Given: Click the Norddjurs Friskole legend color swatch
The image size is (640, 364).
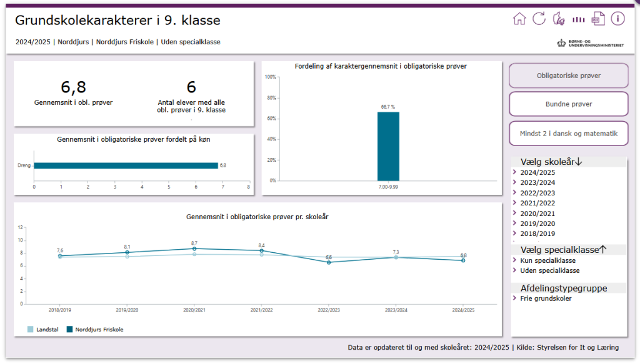Looking at the screenshot, I should 70,329.
